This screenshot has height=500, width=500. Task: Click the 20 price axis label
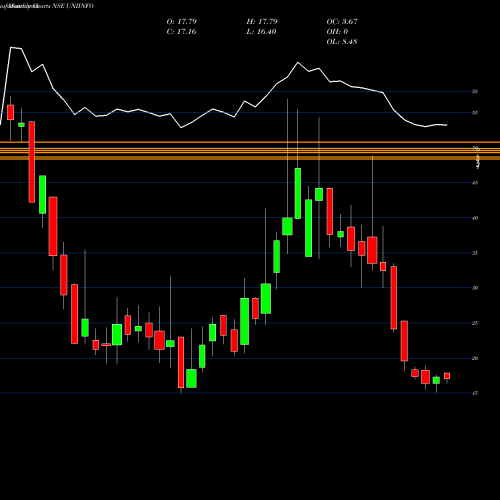point(475,358)
